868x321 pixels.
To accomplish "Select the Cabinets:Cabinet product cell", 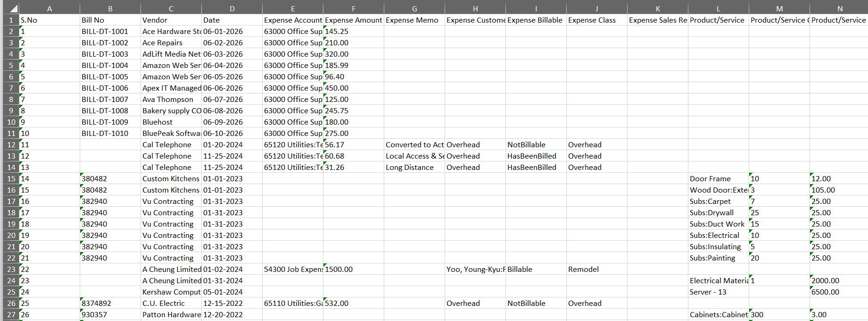I will click(x=719, y=314).
